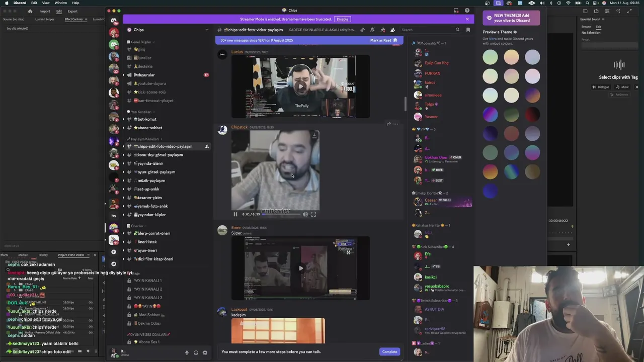644x362 pixels.
Task: Toggle member list icon in channel header
Action: tap(393, 30)
